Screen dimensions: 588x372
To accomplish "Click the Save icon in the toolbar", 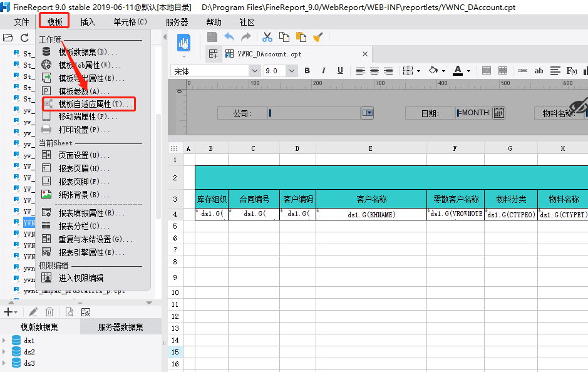I will tap(213, 36).
